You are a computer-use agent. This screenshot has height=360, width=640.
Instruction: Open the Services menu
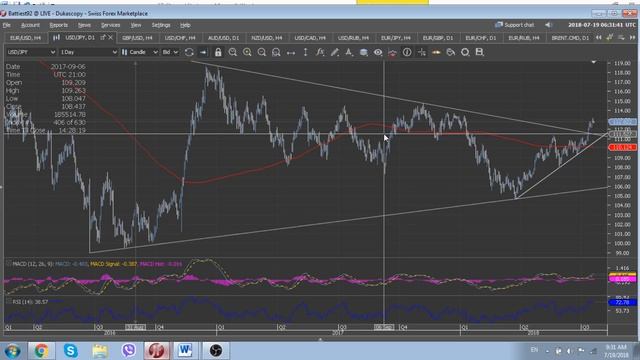[110, 25]
